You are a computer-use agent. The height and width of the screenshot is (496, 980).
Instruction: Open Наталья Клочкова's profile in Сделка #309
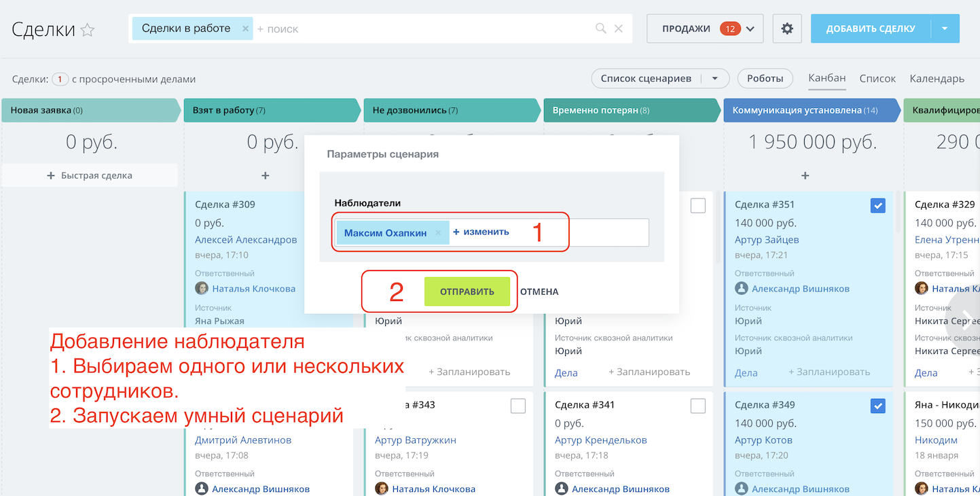tap(253, 289)
